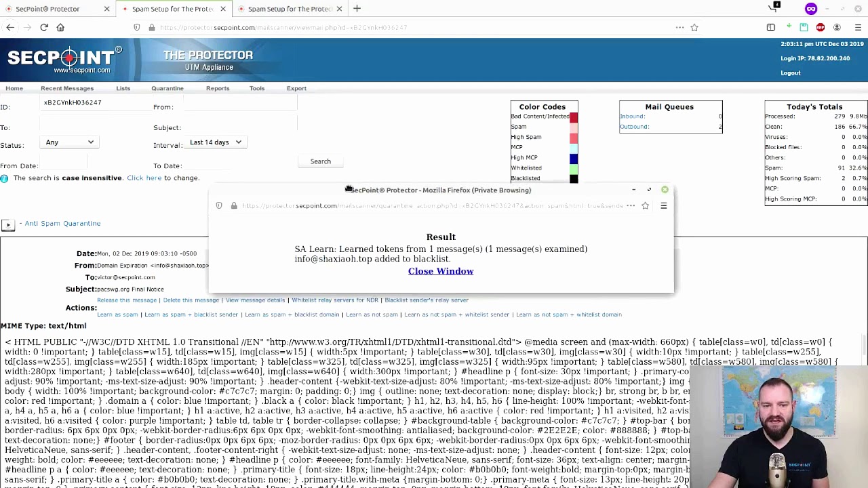The image size is (868, 488).
Task: Open the Tools menu
Action: point(257,88)
